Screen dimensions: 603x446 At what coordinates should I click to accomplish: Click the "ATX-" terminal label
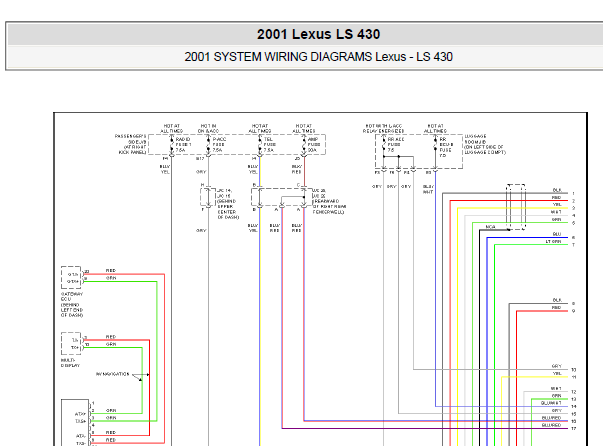pyautogui.click(x=81, y=436)
